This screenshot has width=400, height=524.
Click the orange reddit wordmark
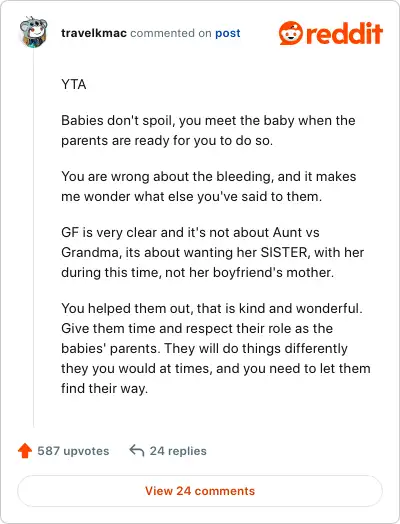point(344,33)
